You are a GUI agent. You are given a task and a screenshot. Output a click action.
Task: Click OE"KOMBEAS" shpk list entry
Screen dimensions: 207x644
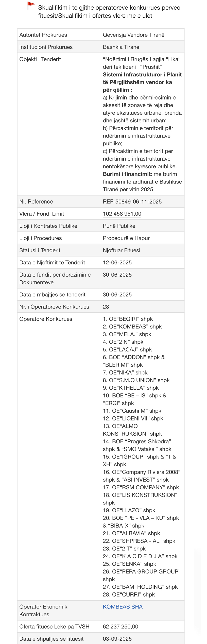click(x=132, y=327)
